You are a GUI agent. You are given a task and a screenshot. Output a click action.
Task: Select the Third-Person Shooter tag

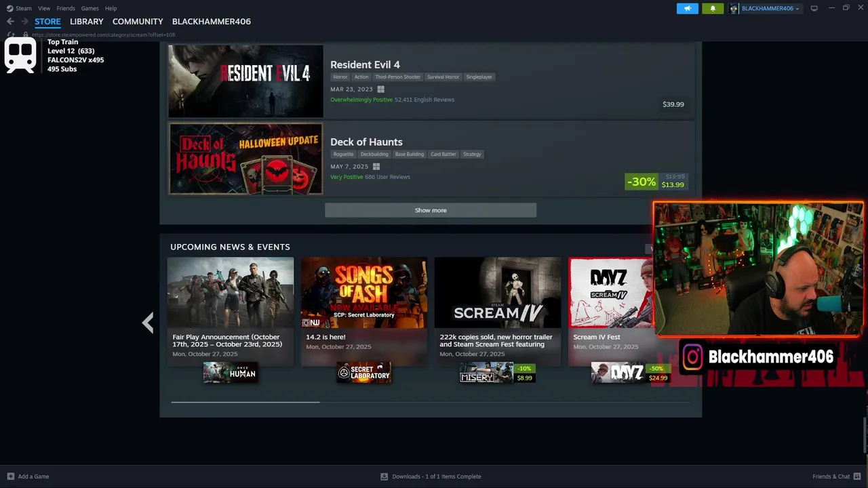[x=398, y=77]
